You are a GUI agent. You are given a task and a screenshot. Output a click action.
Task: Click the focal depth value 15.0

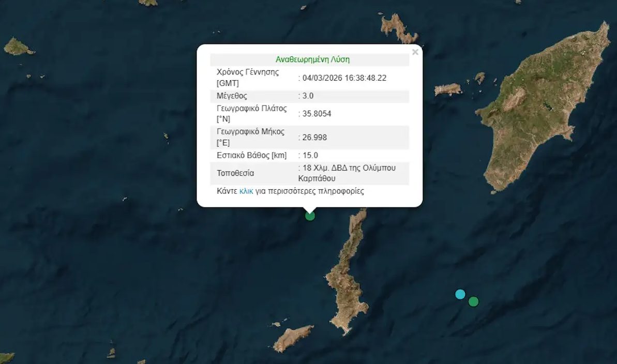(x=310, y=155)
